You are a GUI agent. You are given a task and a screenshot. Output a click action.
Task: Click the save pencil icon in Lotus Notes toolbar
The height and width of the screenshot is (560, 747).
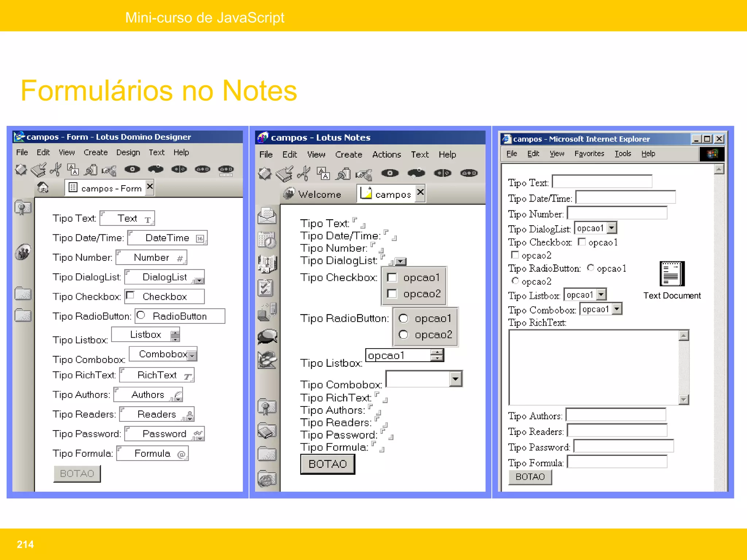pyautogui.click(x=285, y=174)
